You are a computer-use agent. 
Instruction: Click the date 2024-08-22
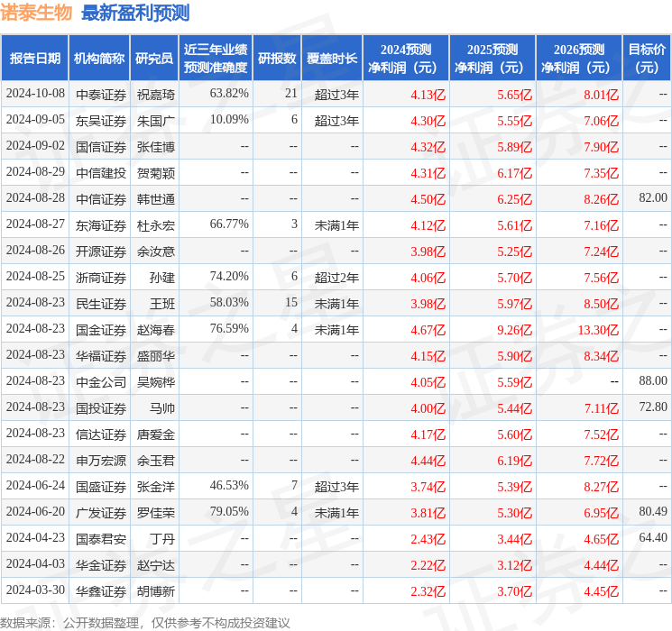pos(35,459)
